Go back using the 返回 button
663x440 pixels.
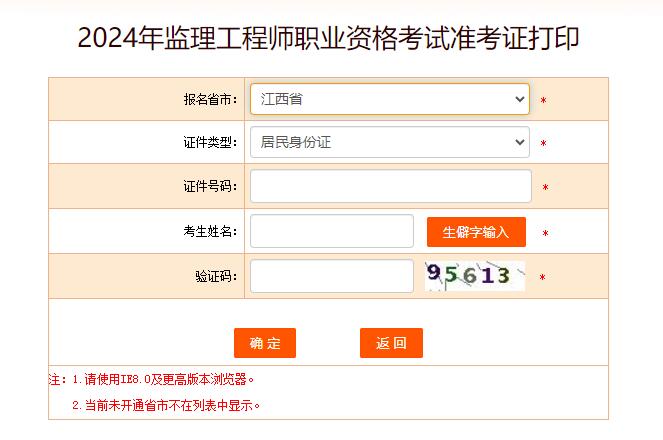click(391, 343)
